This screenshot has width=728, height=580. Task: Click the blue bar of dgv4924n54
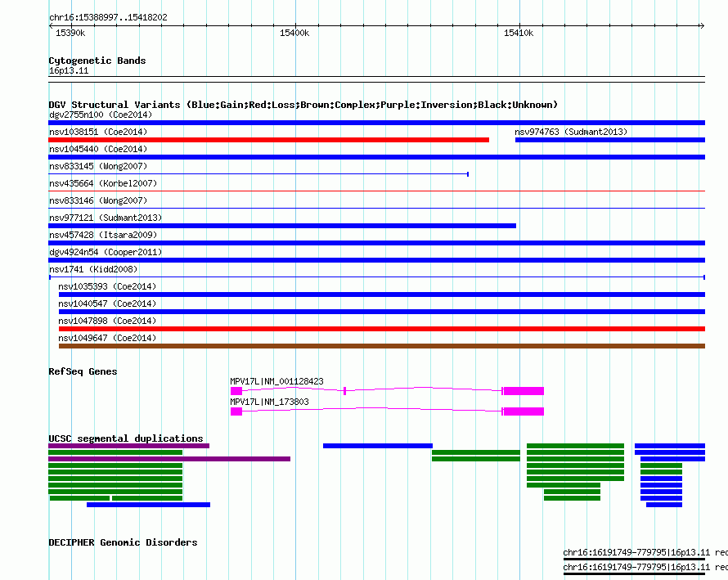[376, 260]
